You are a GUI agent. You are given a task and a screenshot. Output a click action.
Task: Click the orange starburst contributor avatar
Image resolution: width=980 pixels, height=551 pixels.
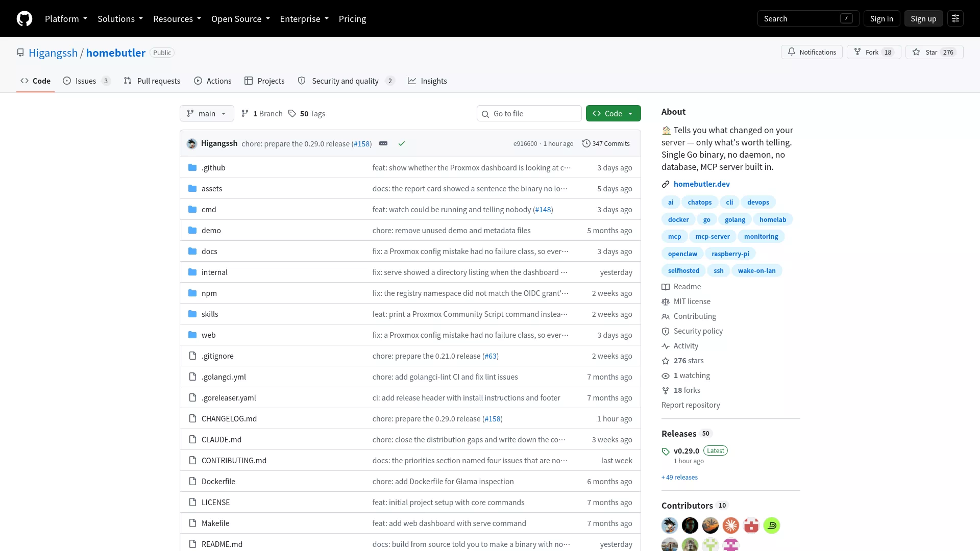[731, 525]
